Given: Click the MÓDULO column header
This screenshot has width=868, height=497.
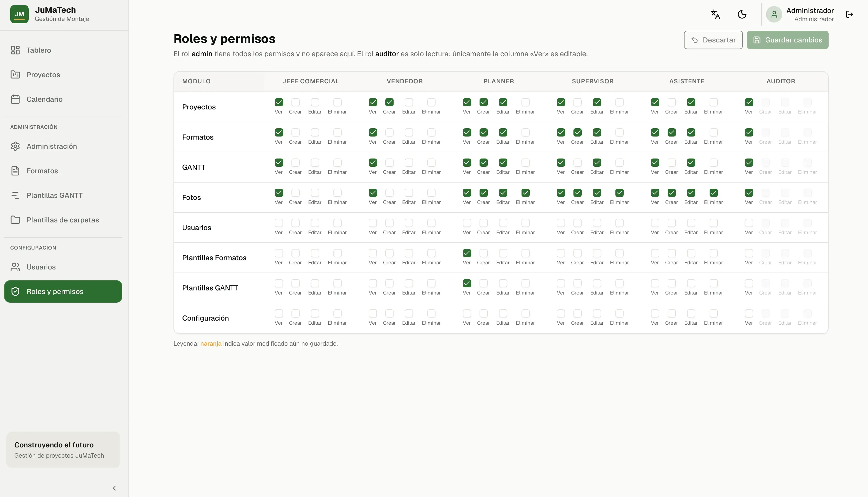Looking at the screenshot, I should click(196, 81).
